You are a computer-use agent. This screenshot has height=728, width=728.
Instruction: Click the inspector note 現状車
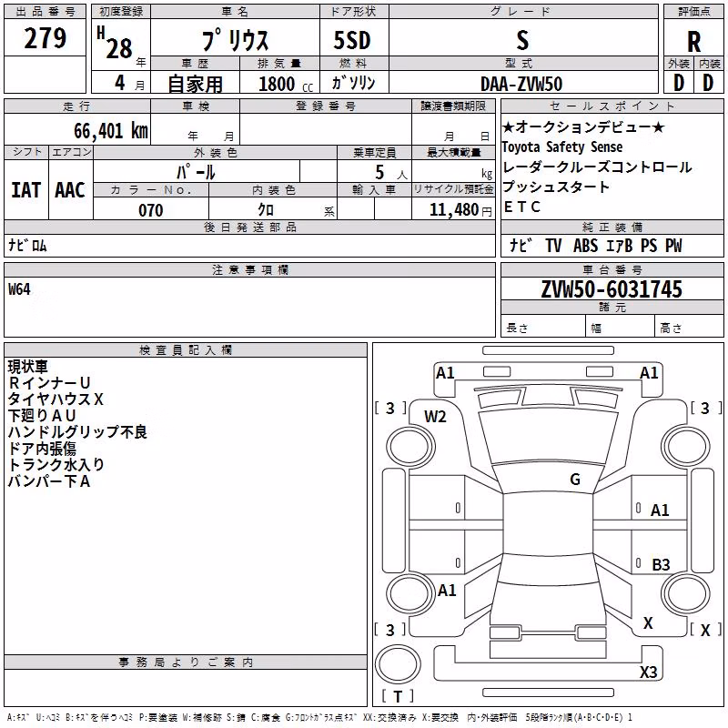coord(28,367)
